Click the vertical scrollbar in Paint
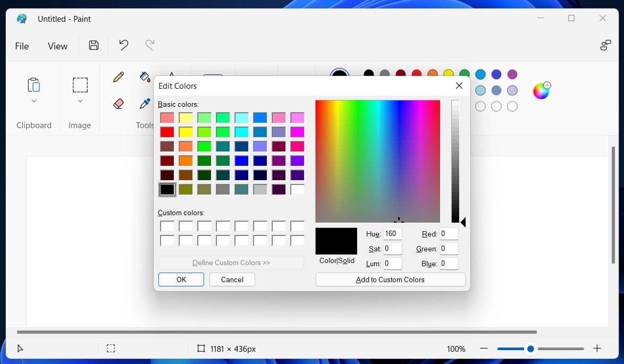 tap(613, 205)
